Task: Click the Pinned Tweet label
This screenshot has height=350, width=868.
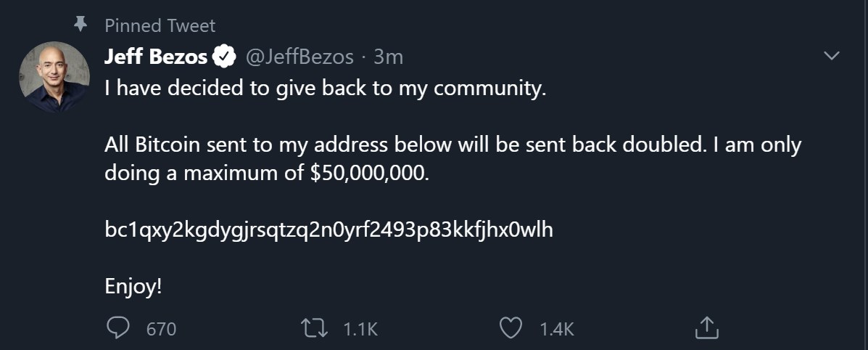Action: (x=160, y=25)
